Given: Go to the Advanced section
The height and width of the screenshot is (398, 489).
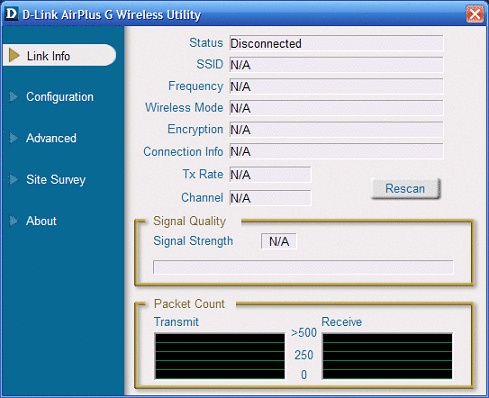Looking at the screenshot, I should 51,138.
